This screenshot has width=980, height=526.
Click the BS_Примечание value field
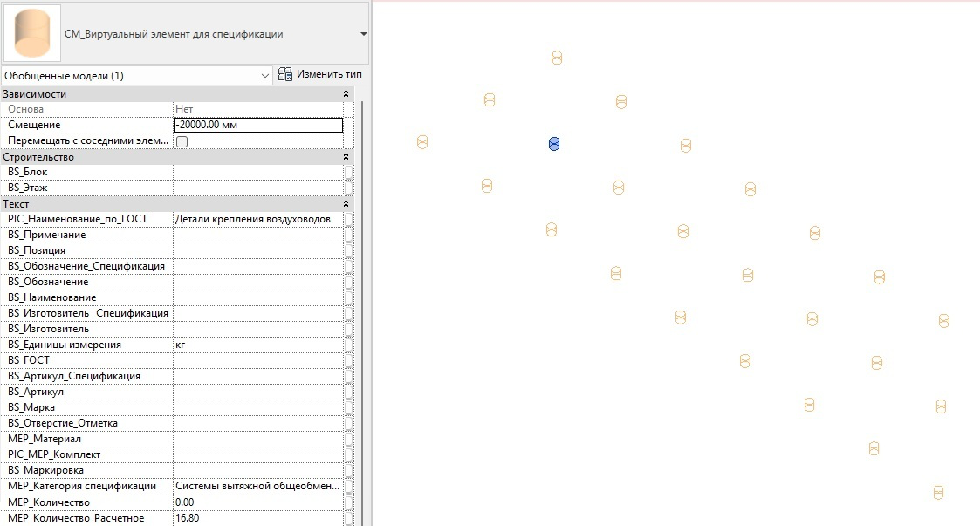(x=258, y=235)
